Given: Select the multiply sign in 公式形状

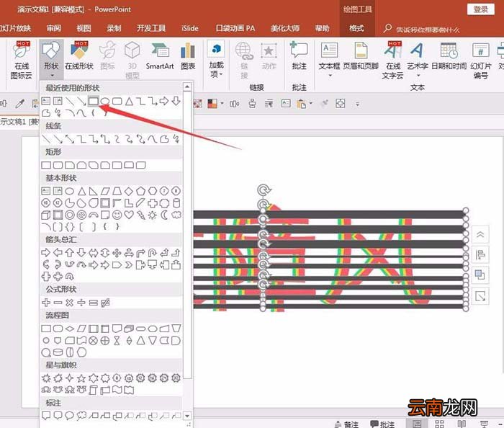Looking at the screenshot, I should [69, 303].
